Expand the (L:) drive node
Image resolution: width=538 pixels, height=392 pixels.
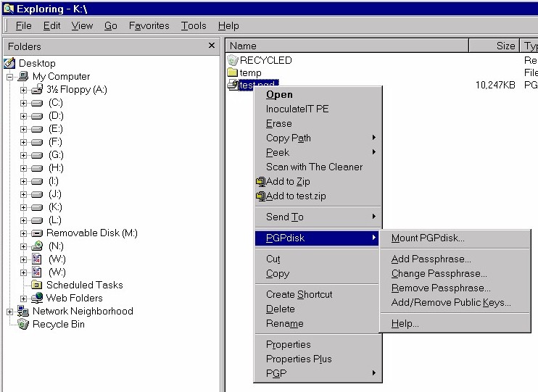pos(23,220)
